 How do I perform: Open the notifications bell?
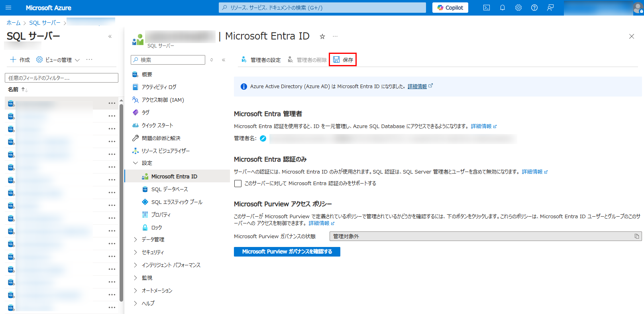coord(503,8)
